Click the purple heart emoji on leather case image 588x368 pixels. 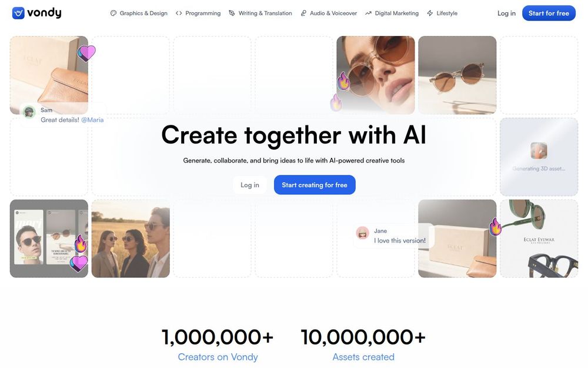coord(86,53)
